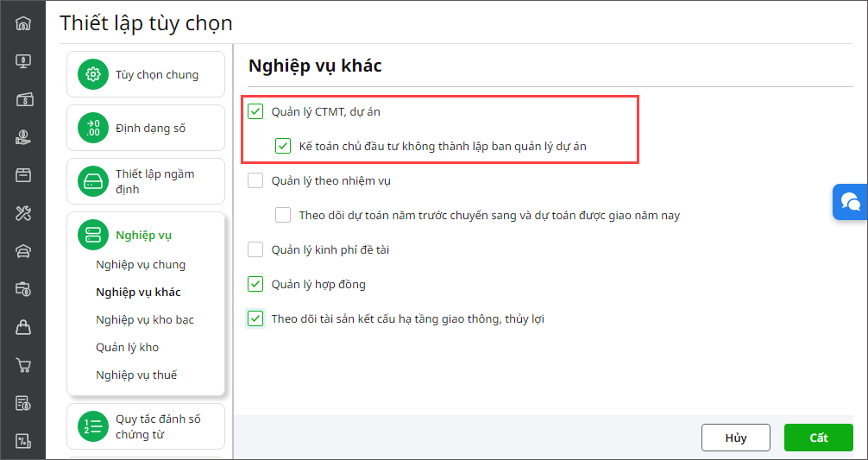Open Quy tắc đánh số chứng từ section
Viewport: 868px width, 460px height.
point(146,426)
